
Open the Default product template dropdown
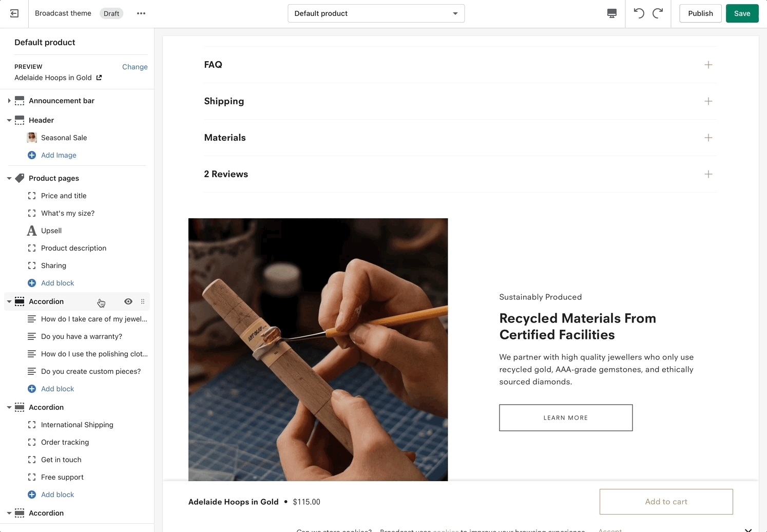[376, 13]
